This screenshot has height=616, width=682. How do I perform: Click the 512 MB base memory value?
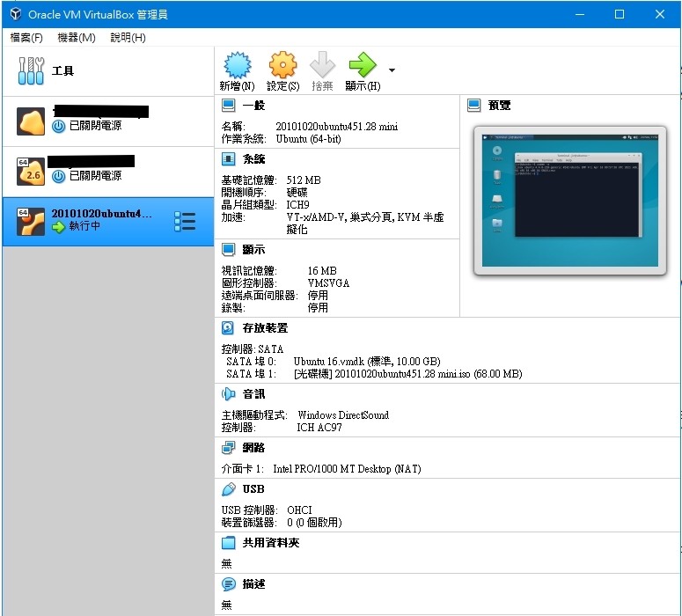click(304, 180)
